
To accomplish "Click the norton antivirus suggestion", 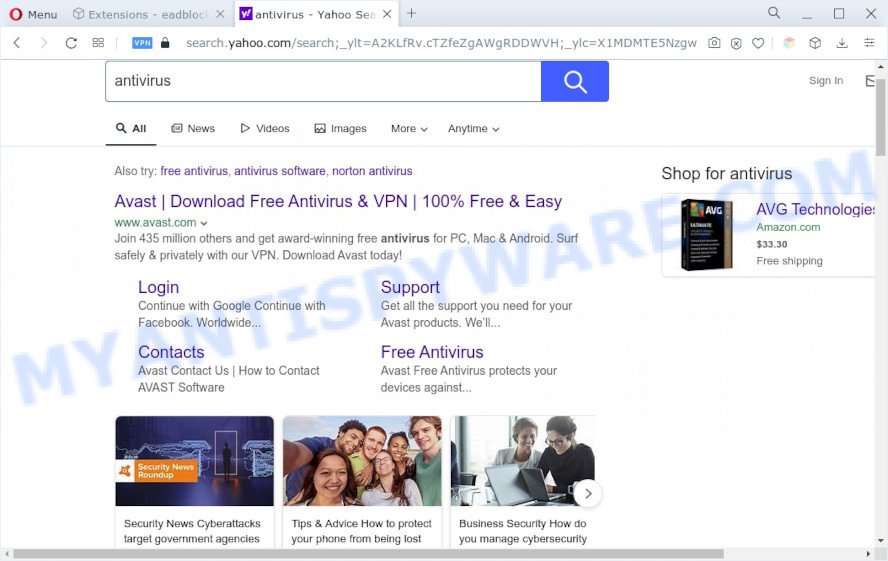I will click(372, 171).
